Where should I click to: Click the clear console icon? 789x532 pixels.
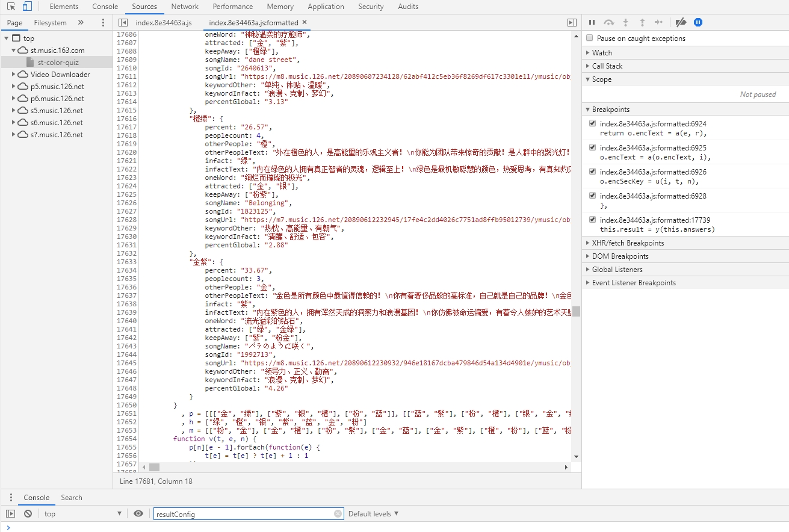tap(28, 513)
